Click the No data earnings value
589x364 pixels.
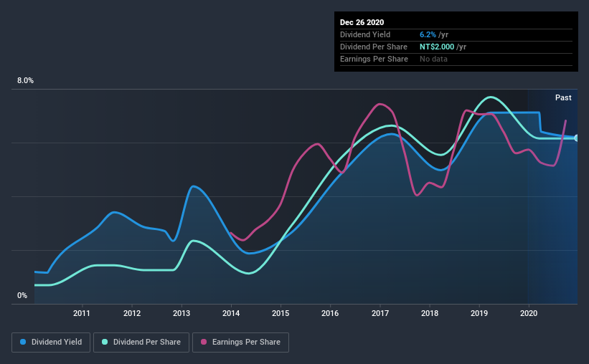pyautogui.click(x=433, y=59)
